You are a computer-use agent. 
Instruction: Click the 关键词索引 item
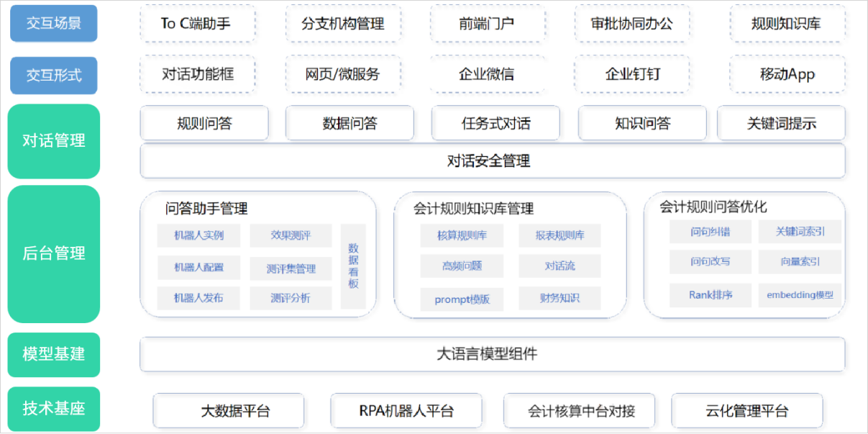800,232
